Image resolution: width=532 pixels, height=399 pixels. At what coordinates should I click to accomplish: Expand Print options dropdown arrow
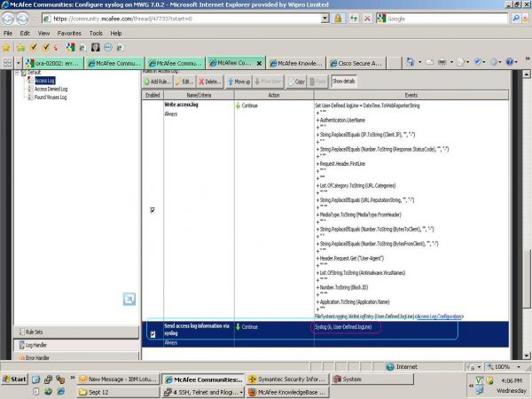(x=451, y=62)
